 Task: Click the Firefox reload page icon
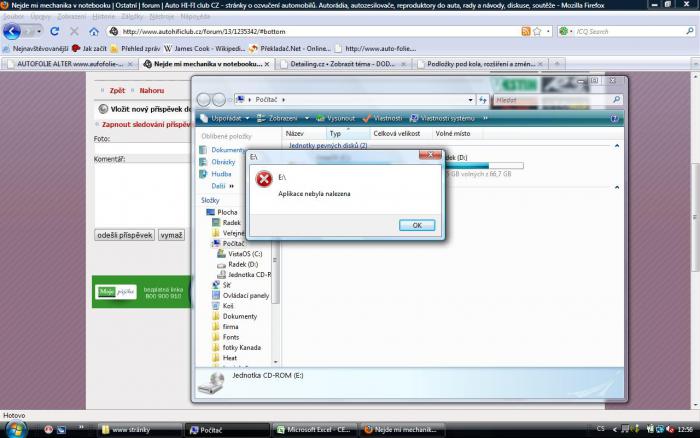click(56, 31)
